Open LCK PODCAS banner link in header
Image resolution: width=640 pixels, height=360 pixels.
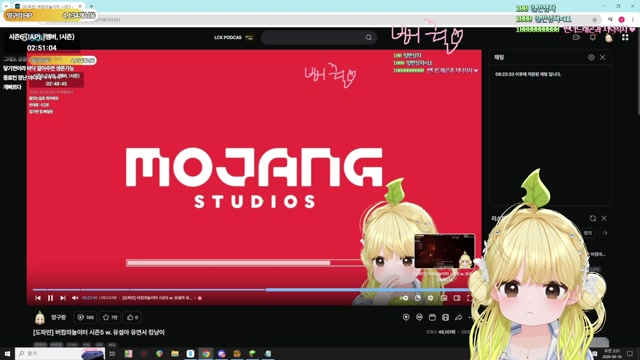coord(233,38)
